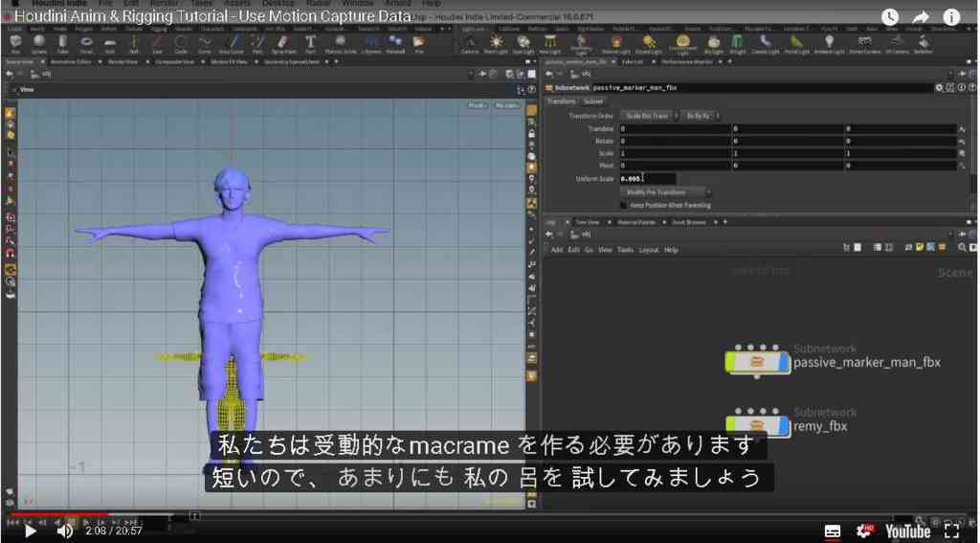This screenshot has height=543, width=980.
Task: Open parameter gear menu for subnetwork
Action: coord(938,88)
